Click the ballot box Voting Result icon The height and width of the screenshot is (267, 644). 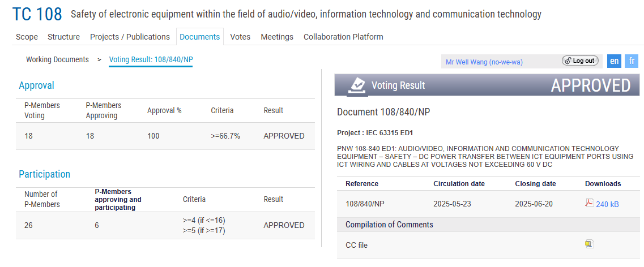click(357, 85)
